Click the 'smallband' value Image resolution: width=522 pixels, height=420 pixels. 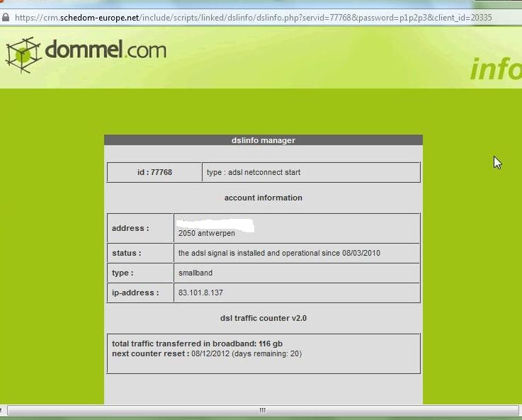195,273
